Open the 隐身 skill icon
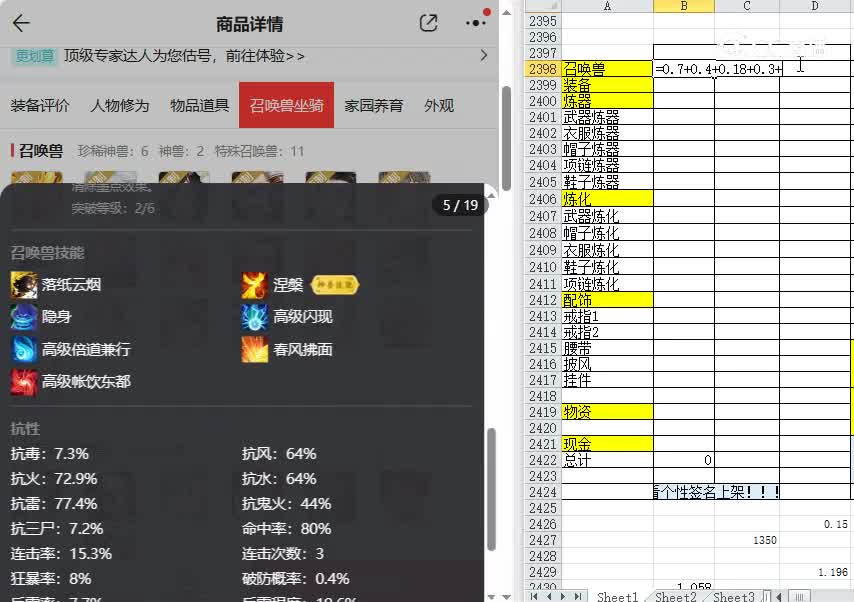 pos(24,317)
